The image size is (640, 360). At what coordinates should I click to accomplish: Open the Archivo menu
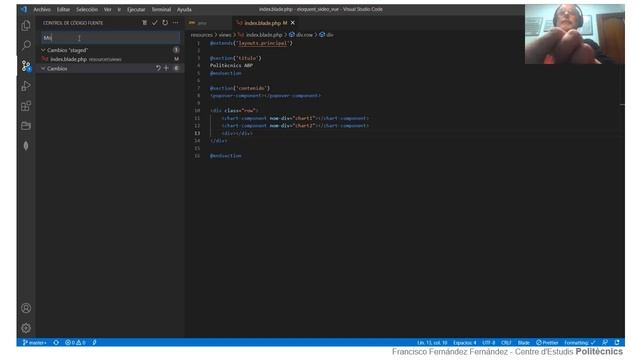pyautogui.click(x=42, y=9)
